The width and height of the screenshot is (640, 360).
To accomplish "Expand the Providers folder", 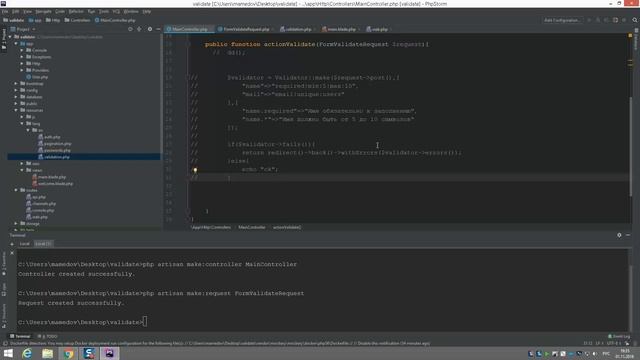I will point(22,70).
